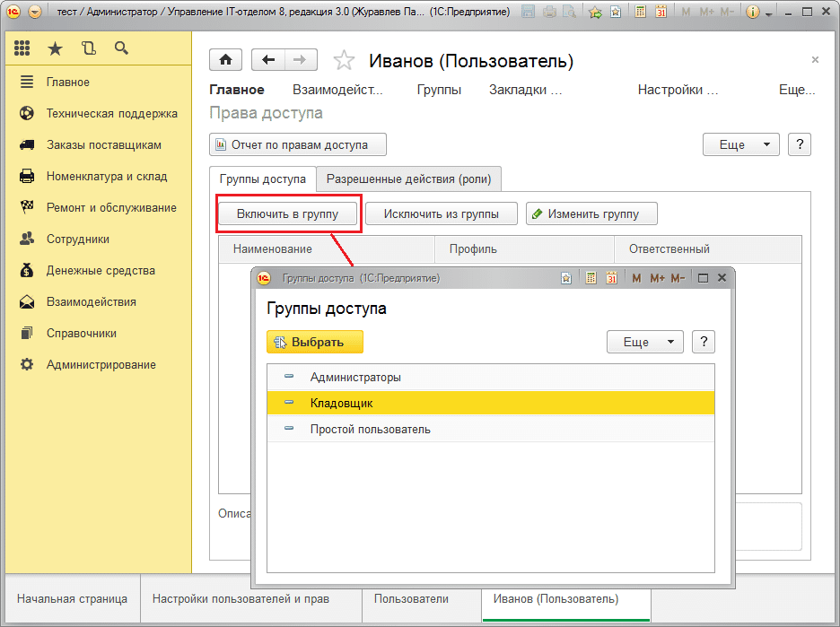Click help ? button in Группы доступа dialog
The height and width of the screenshot is (627, 840).
(x=704, y=342)
